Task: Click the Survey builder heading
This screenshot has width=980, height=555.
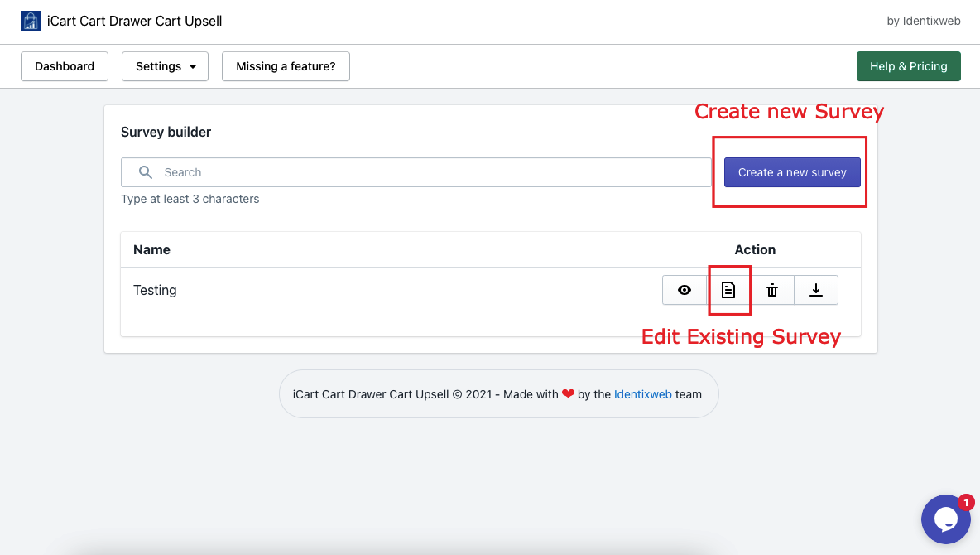Action: 166,132
